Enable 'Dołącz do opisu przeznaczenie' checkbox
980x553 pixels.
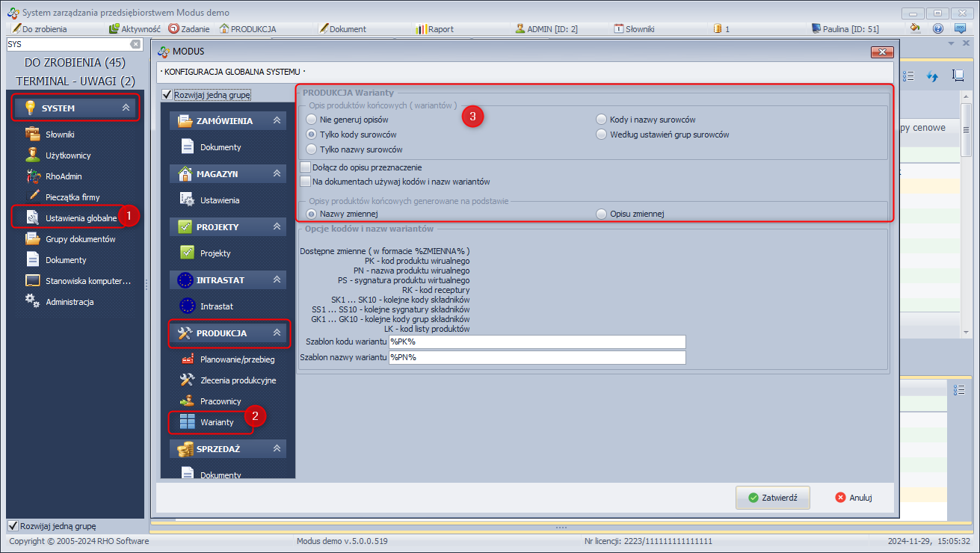point(305,167)
